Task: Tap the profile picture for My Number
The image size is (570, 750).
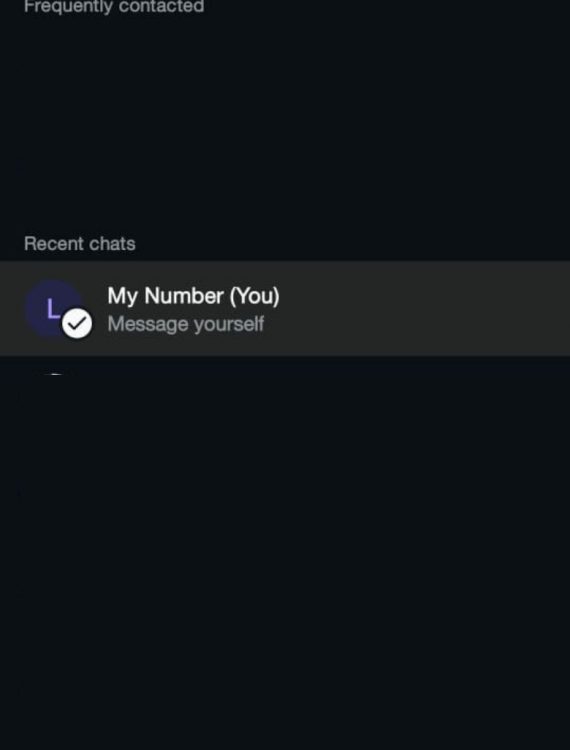Action: click(53, 309)
